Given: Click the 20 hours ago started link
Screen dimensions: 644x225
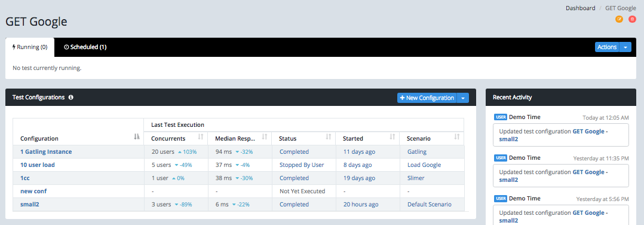Looking at the screenshot, I should [x=361, y=205].
